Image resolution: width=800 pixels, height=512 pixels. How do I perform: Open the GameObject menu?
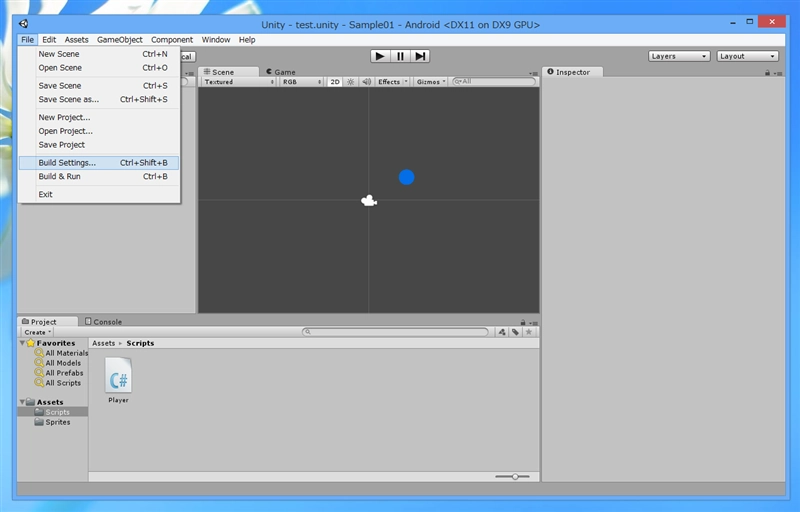pos(120,40)
